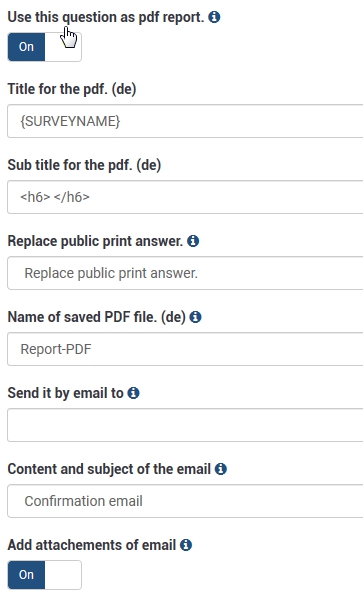The width and height of the screenshot is (363, 611).
Task: Click the 'Name of saved PDF file. (de)' label
Action: [x=97, y=317]
